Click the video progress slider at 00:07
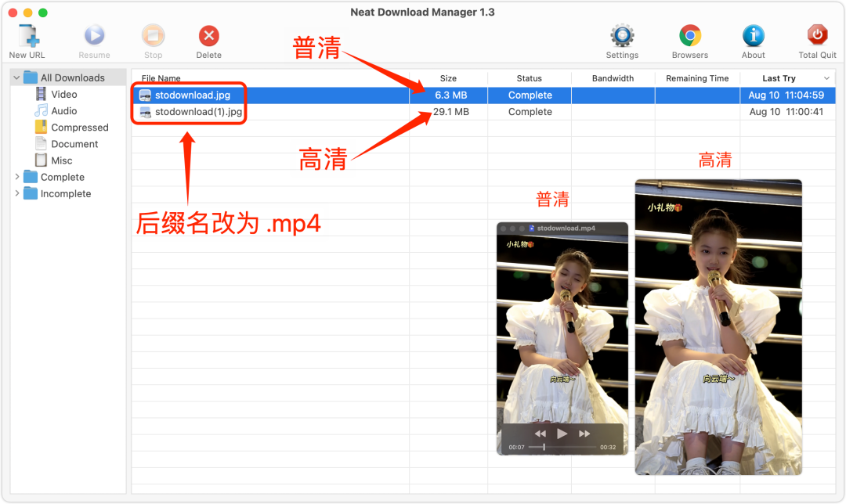Screen dimensions: 846x504 [x=544, y=447]
